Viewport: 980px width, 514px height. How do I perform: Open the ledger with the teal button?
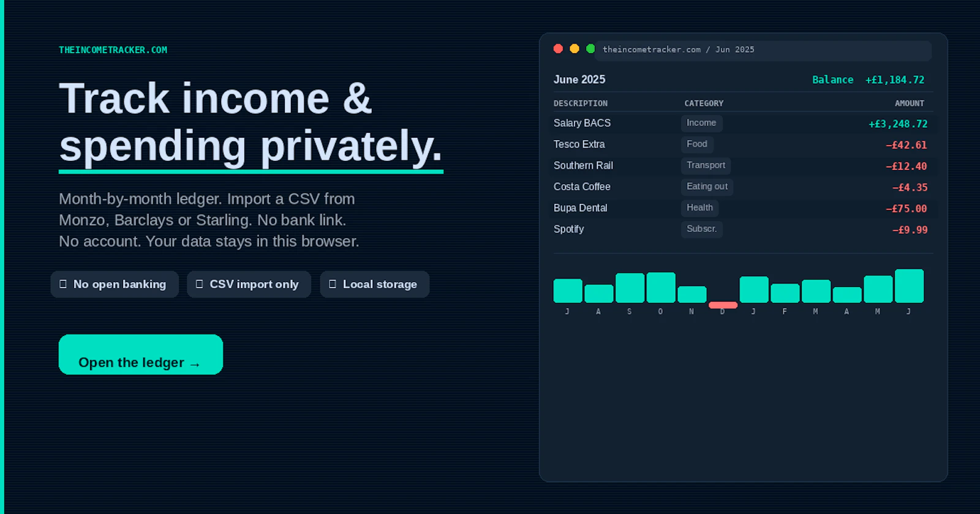141,354
